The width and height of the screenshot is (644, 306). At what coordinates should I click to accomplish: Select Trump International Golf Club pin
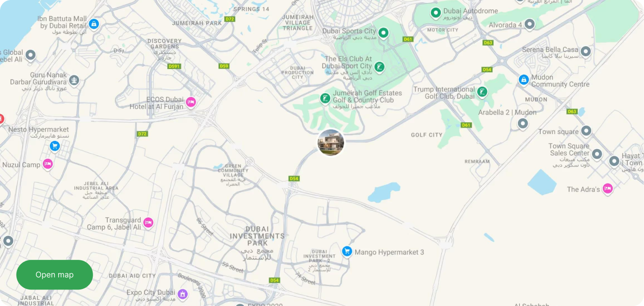(x=482, y=91)
